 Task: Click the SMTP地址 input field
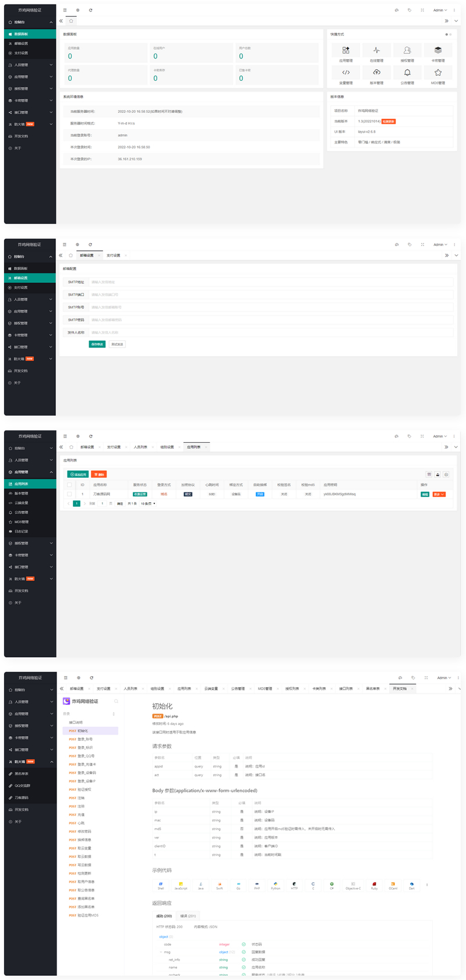tap(271, 282)
